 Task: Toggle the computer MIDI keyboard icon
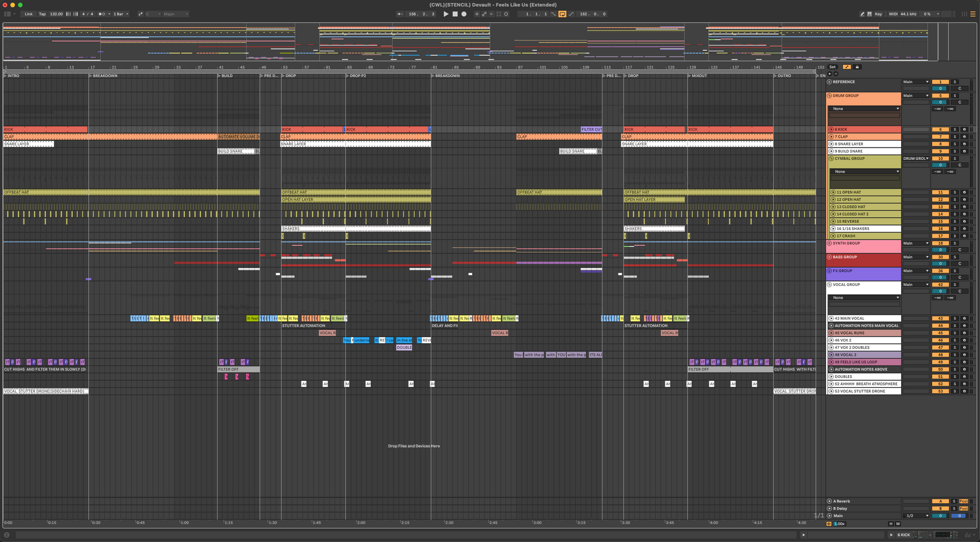tap(869, 14)
